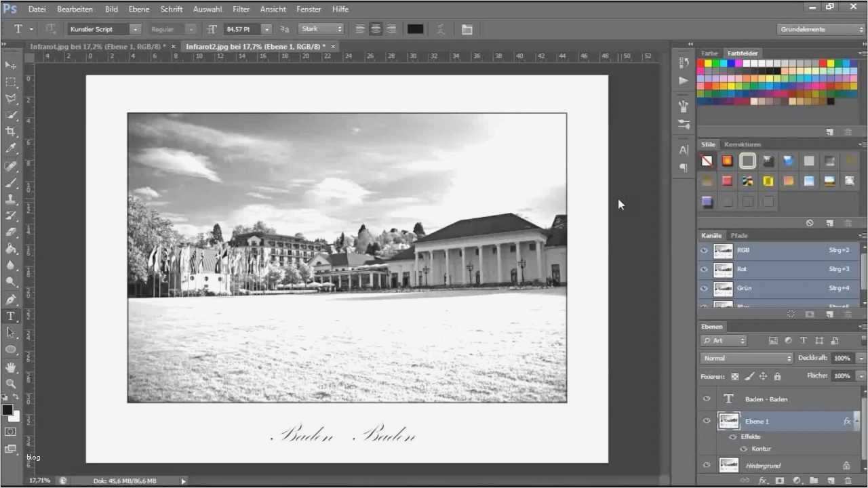The width and height of the screenshot is (868, 488).
Task: Switch to the Farbe panel tab
Action: [709, 53]
